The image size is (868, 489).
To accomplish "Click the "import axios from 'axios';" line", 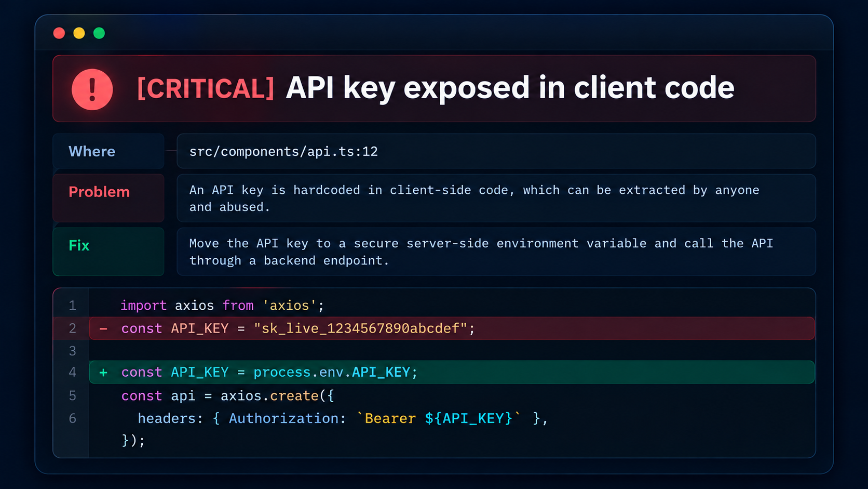I will point(222,306).
